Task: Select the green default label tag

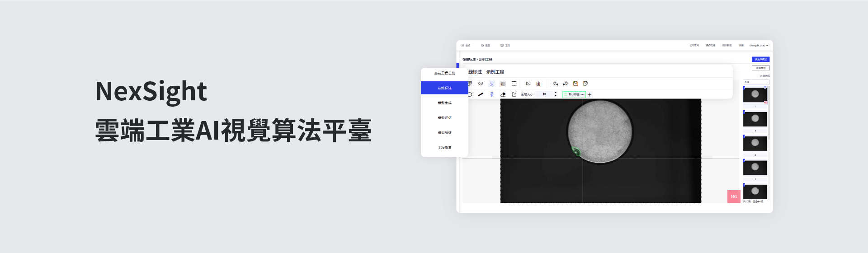Action: 574,94
